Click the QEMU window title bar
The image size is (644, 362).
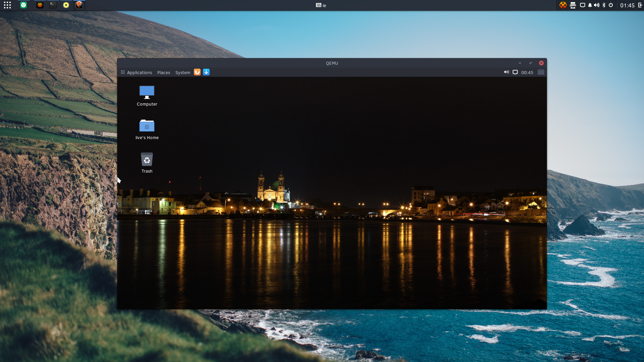332,63
